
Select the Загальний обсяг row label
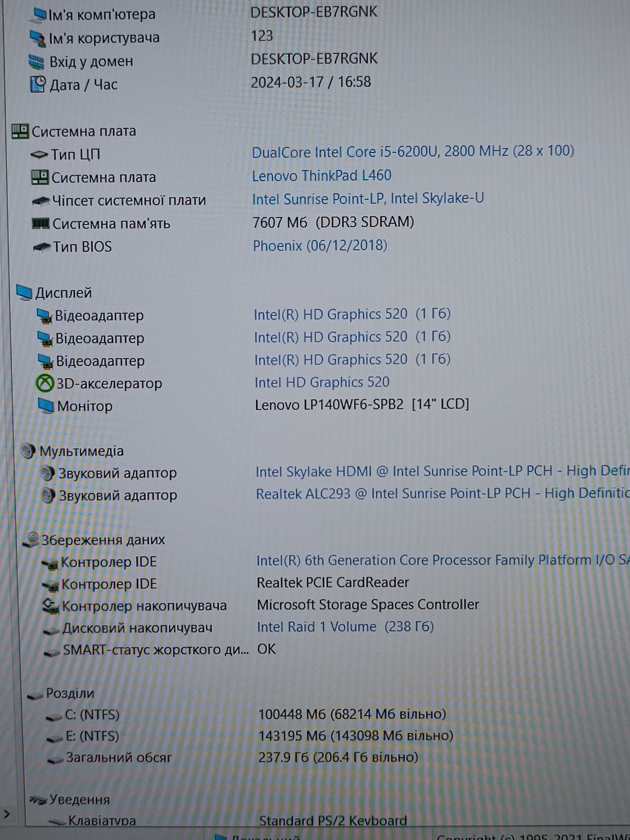click(x=119, y=758)
